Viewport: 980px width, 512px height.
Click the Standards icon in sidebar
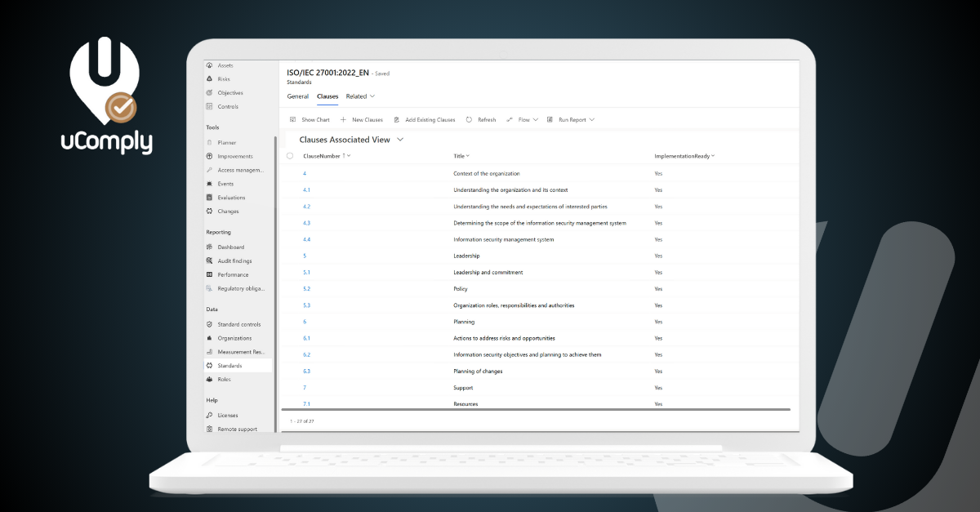click(209, 366)
